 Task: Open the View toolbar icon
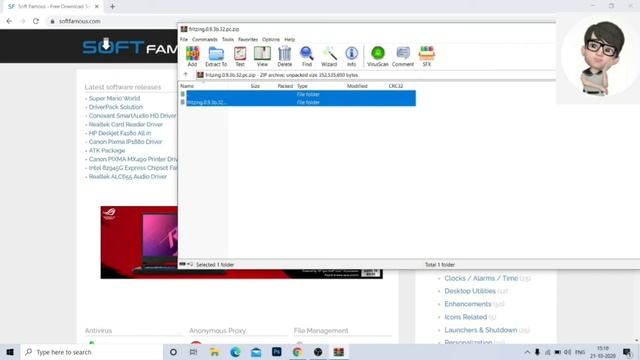pyautogui.click(x=262, y=56)
